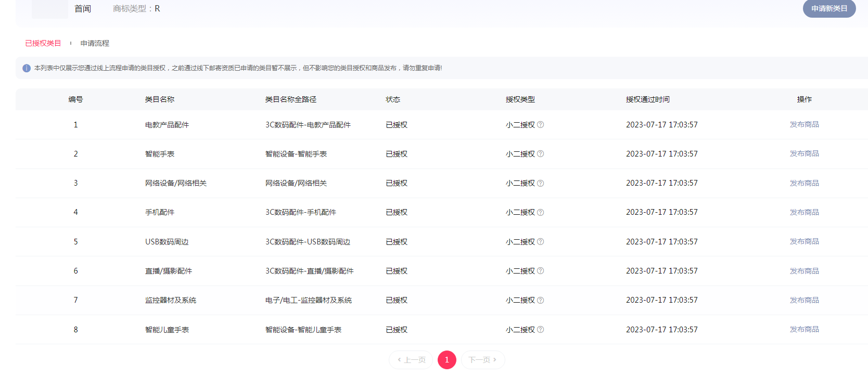868x376 pixels.
Task: Click the 类目名称全路径 column header
Action: 291,99
